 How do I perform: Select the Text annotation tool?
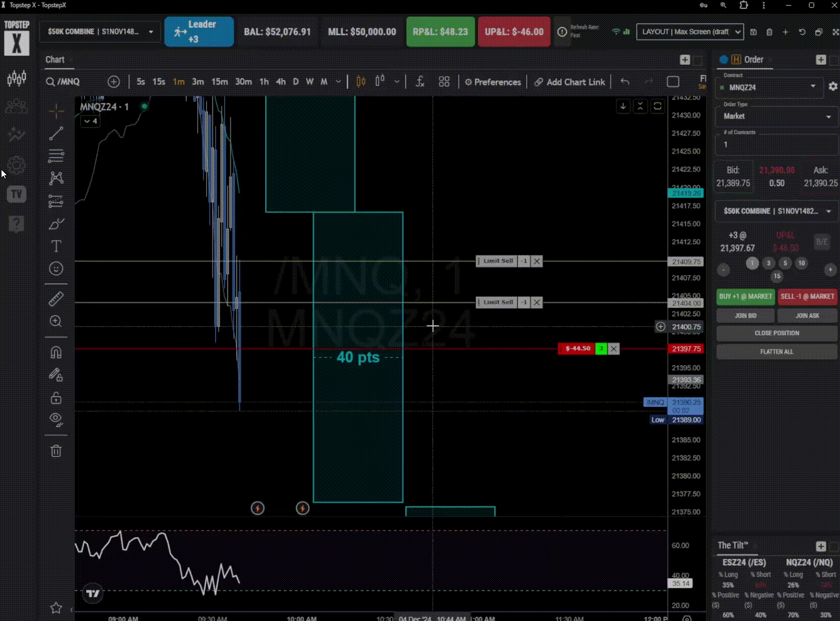56,246
